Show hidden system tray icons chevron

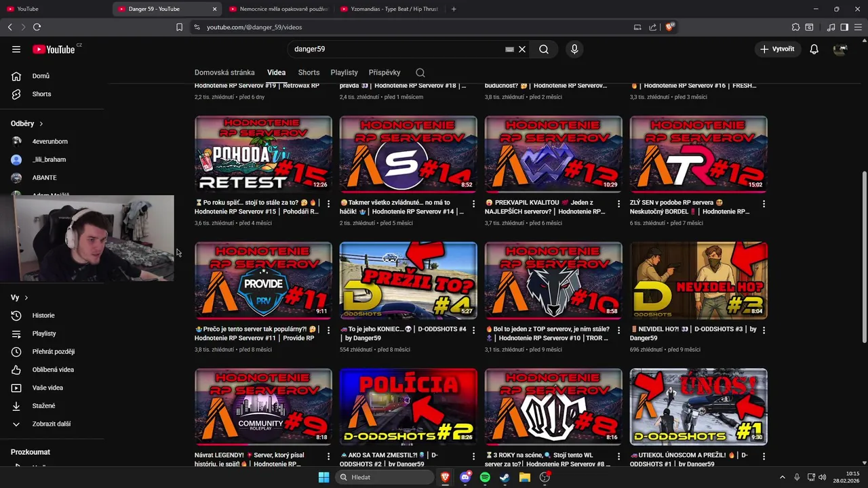pyautogui.click(x=782, y=477)
